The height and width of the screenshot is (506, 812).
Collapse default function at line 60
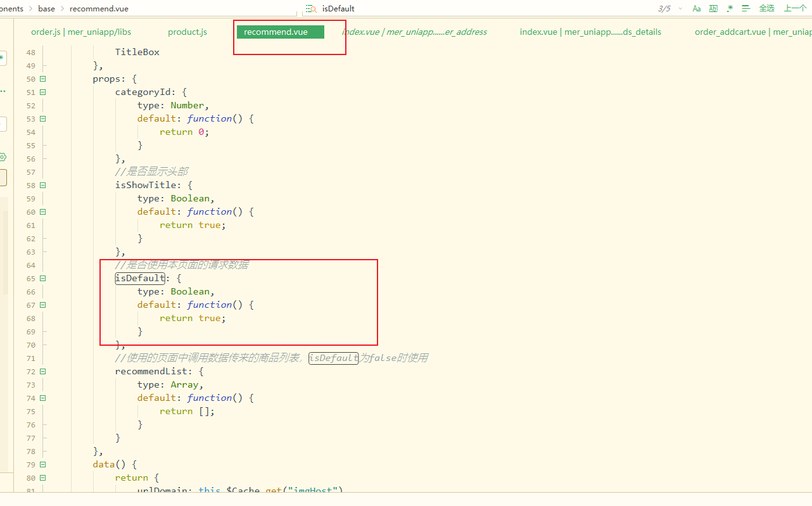pyautogui.click(x=43, y=212)
